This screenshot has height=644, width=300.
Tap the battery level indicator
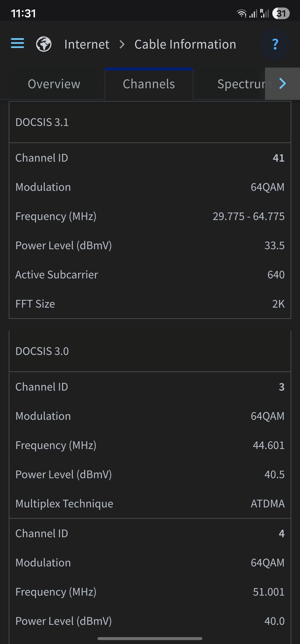click(281, 13)
